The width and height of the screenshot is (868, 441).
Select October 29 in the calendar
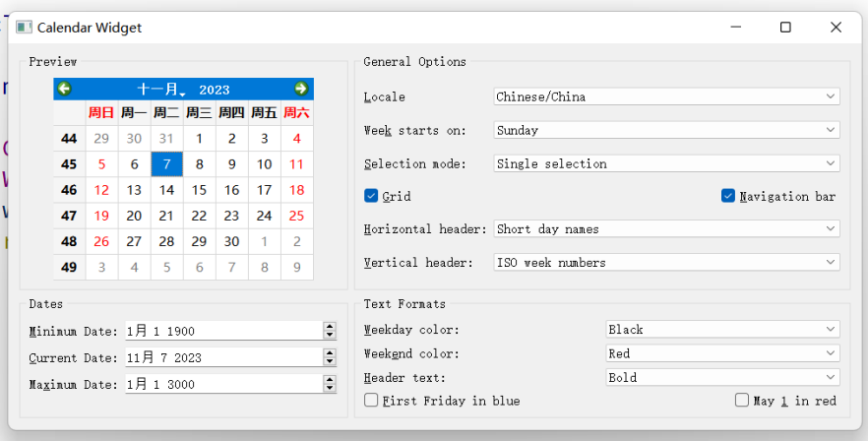click(101, 139)
